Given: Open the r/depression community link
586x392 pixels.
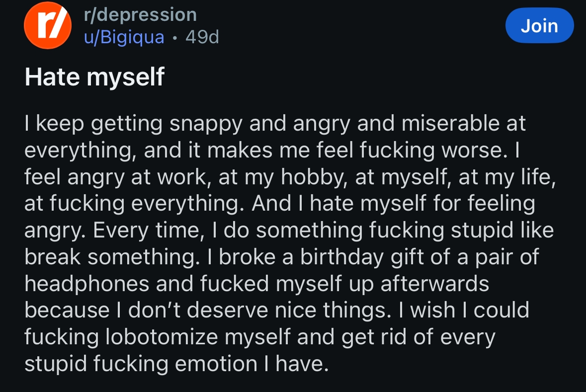Looking at the screenshot, I should click(141, 15).
